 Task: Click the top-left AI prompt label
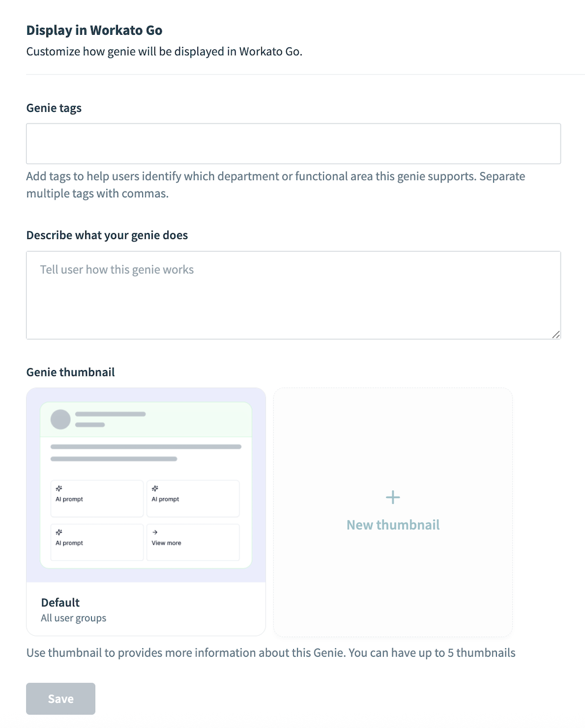(x=70, y=499)
